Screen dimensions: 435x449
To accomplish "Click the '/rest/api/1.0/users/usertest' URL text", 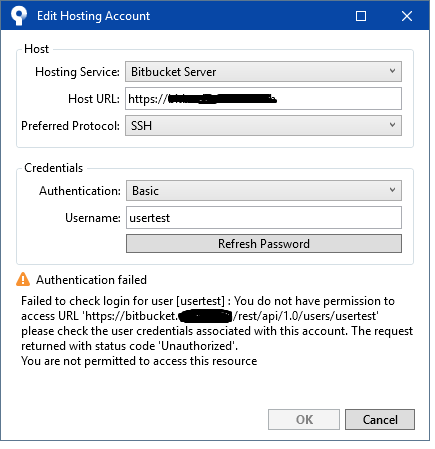I will pos(306,316).
